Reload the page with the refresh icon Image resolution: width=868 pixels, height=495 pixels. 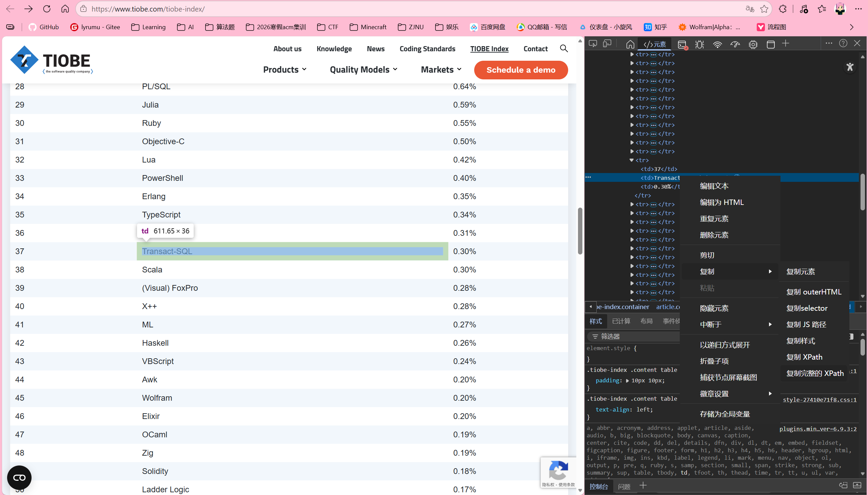coord(47,9)
